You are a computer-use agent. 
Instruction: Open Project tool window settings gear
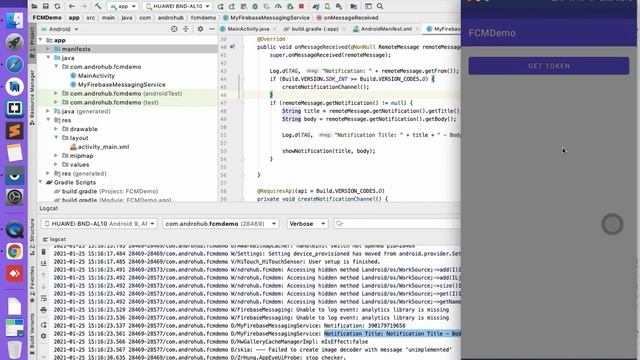click(x=200, y=29)
